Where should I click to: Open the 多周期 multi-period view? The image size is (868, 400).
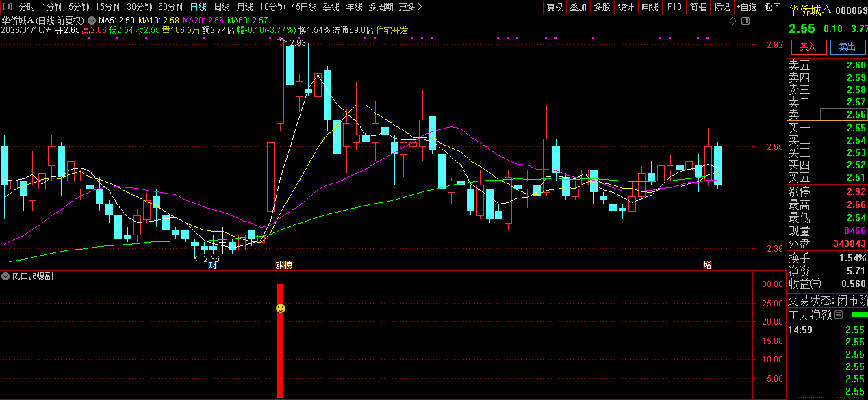[381, 7]
